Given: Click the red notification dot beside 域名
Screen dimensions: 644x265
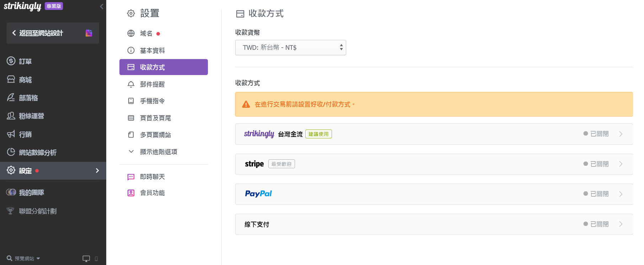Looking at the screenshot, I should [x=158, y=34].
